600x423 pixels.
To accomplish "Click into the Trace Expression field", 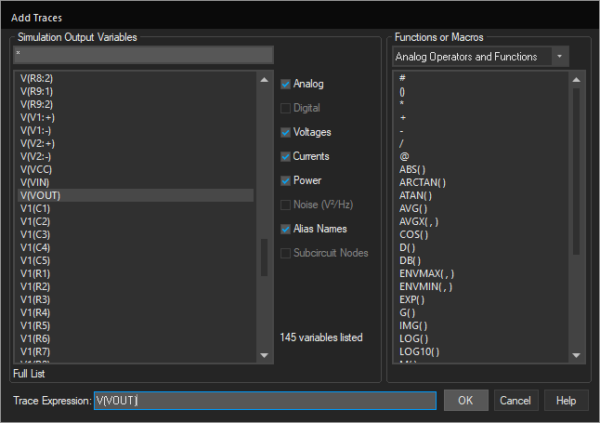I will pyautogui.click(x=265, y=400).
